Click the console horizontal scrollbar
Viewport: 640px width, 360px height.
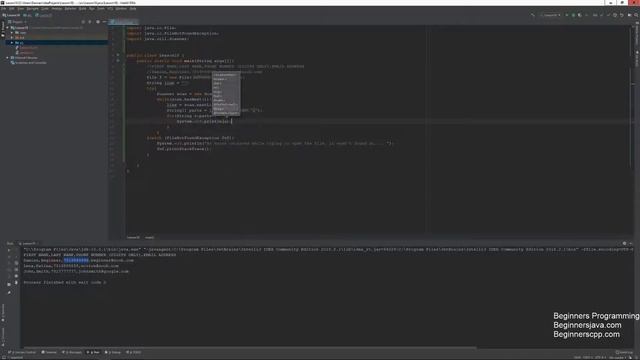pyautogui.click(x=249, y=348)
